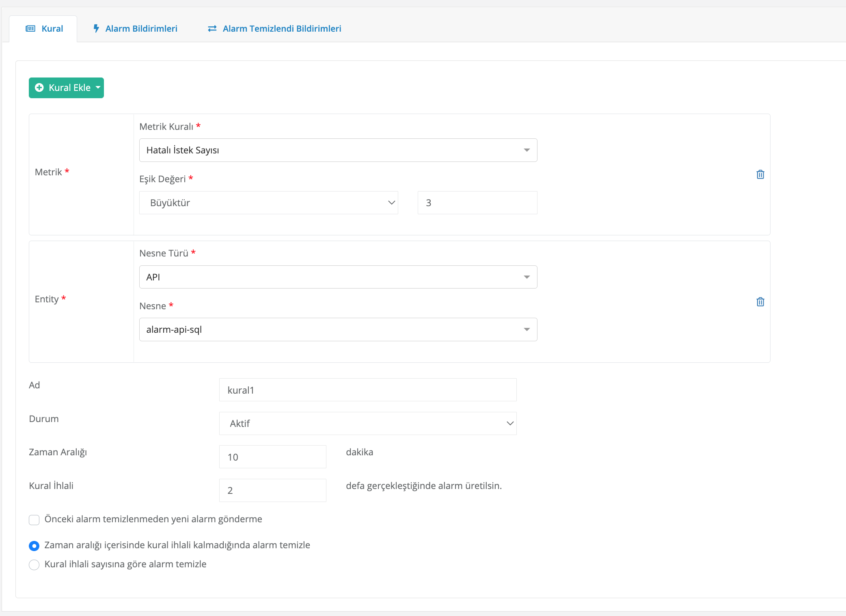The width and height of the screenshot is (846, 616).
Task: Click the Kural İhlali count field
Action: (273, 490)
